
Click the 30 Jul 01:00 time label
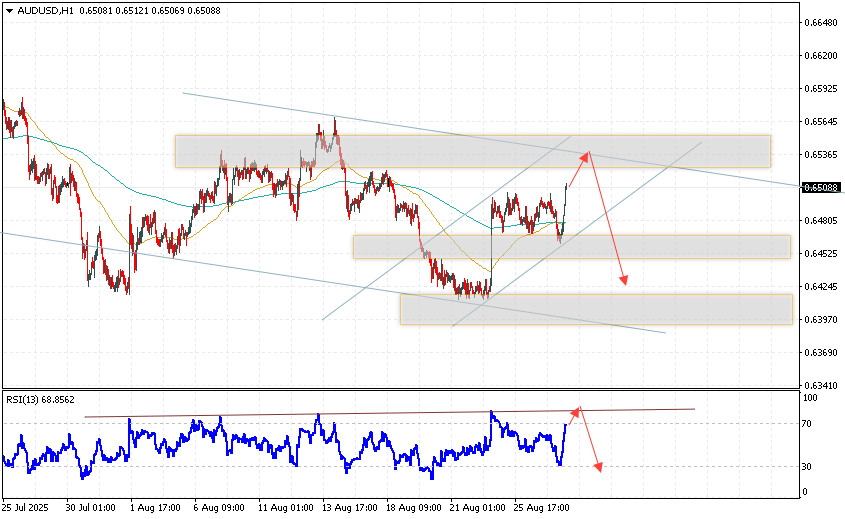click(91, 508)
